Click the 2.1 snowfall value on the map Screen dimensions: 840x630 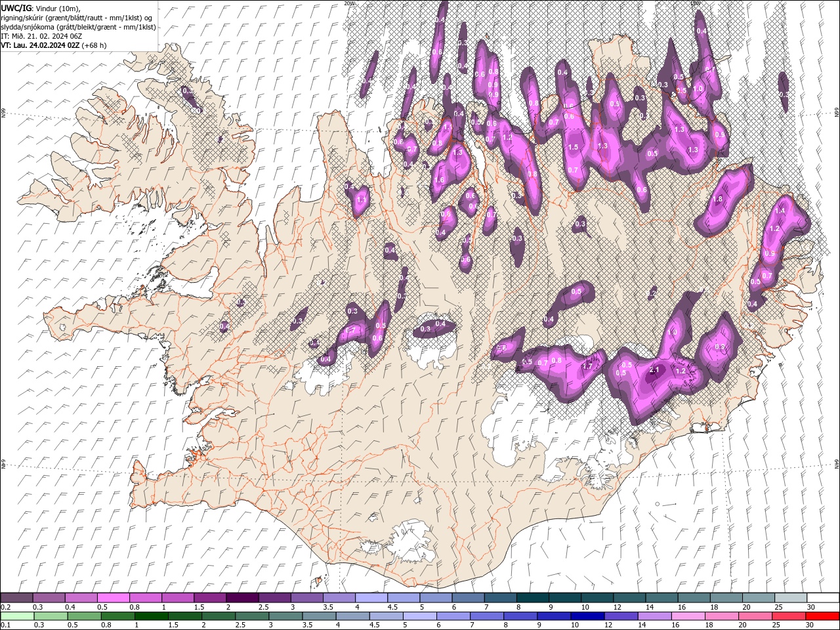click(654, 370)
